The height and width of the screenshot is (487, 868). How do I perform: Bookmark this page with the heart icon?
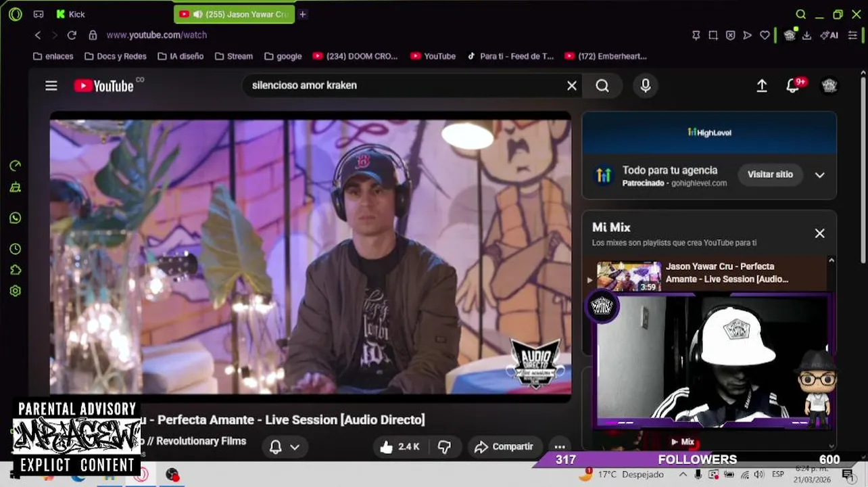point(765,35)
